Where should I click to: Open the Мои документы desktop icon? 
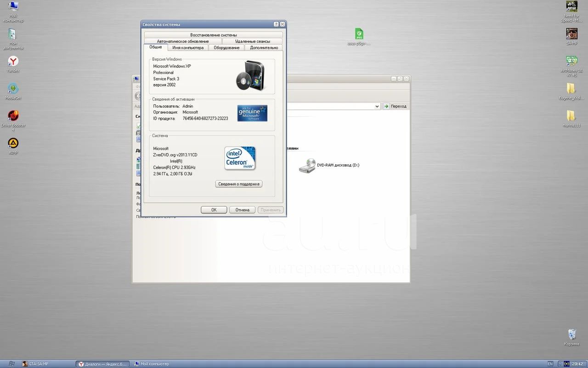pyautogui.click(x=13, y=39)
